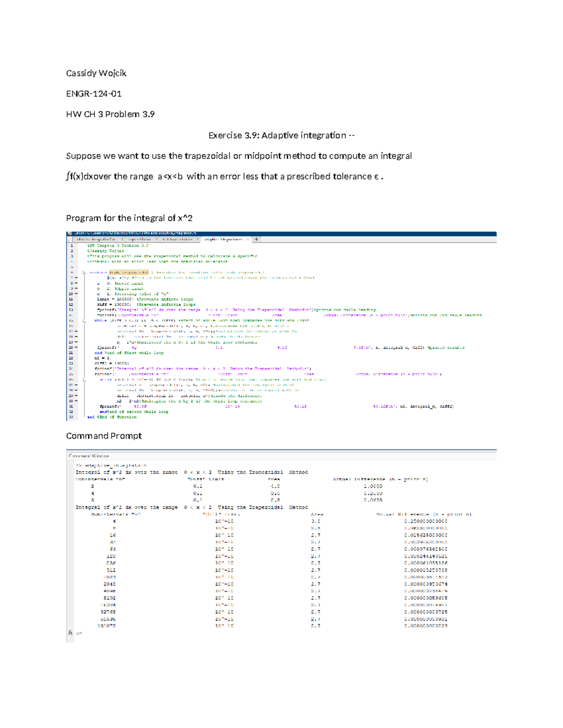Image resolution: width=563 pixels, height=728 pixels.
Task: Click line number 1 in the editor
Action: click(x=72, y=245)
